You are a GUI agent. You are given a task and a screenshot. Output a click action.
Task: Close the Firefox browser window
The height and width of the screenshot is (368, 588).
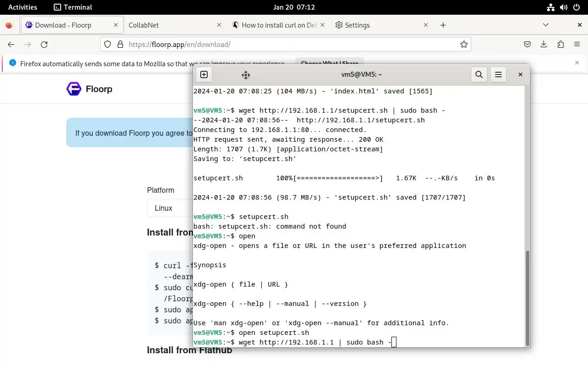click(x=580, y=25)
